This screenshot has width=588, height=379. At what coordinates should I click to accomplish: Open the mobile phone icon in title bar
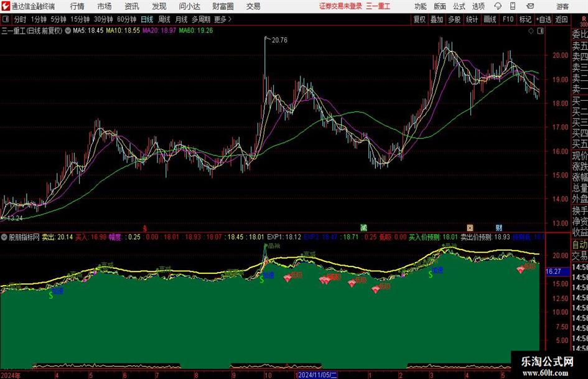tap(513, 6)
